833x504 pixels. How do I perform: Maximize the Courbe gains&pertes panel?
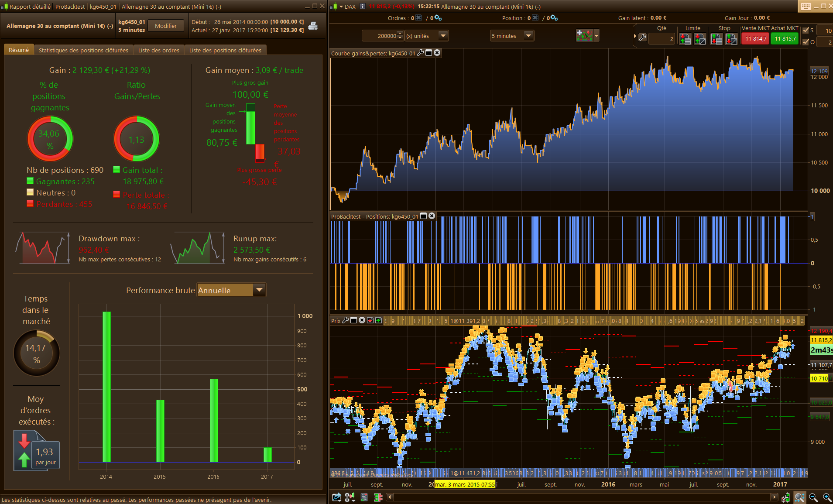pyautogui.click(x=428, y=53)
